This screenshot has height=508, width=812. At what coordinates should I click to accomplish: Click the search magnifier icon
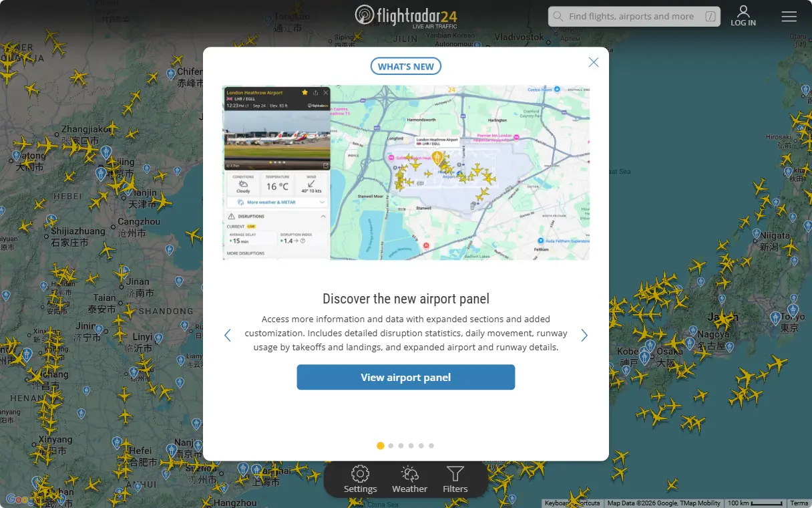coord(558,17)
